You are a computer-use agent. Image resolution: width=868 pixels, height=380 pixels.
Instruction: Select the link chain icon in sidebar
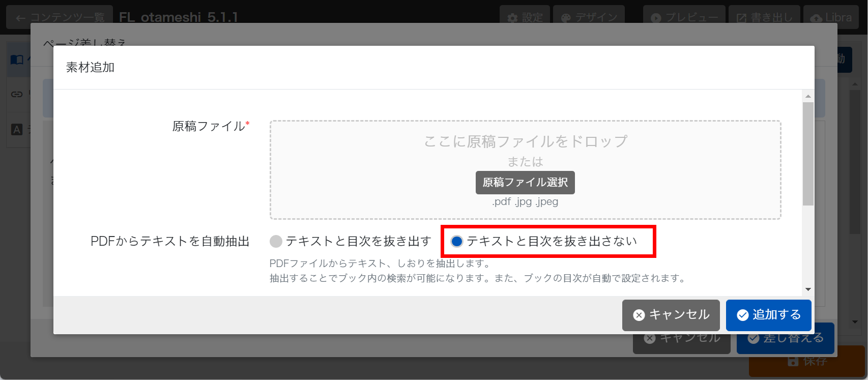click(17, 94)
